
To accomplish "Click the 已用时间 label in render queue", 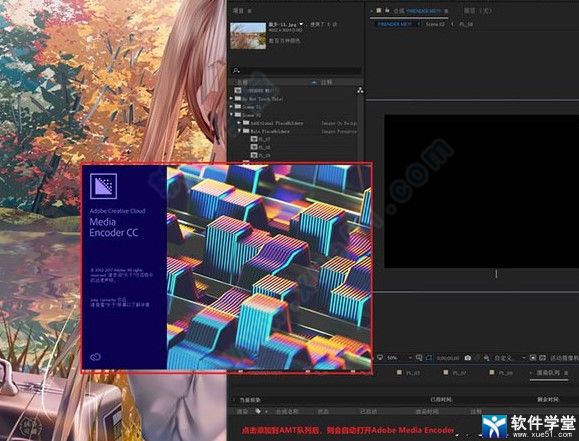I will pyautogui.click(x=442, y=400).
